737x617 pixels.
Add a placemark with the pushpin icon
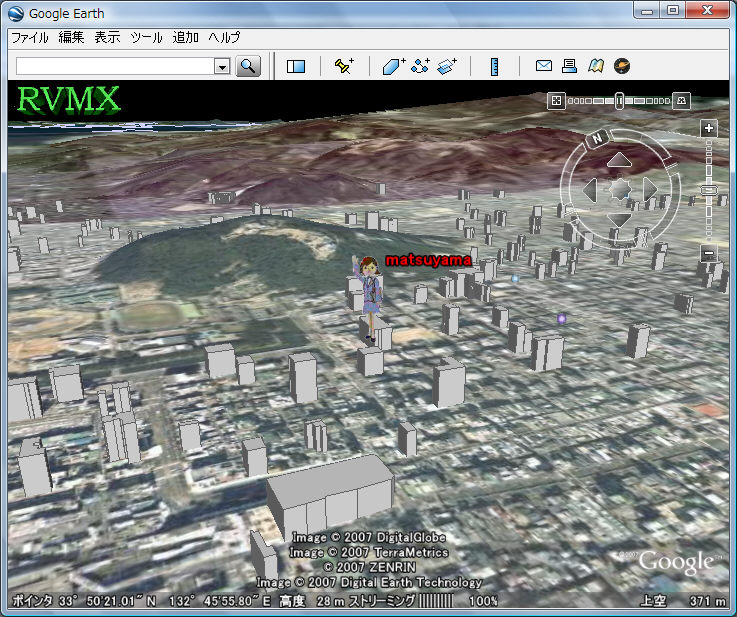click(x=343, y=66)
